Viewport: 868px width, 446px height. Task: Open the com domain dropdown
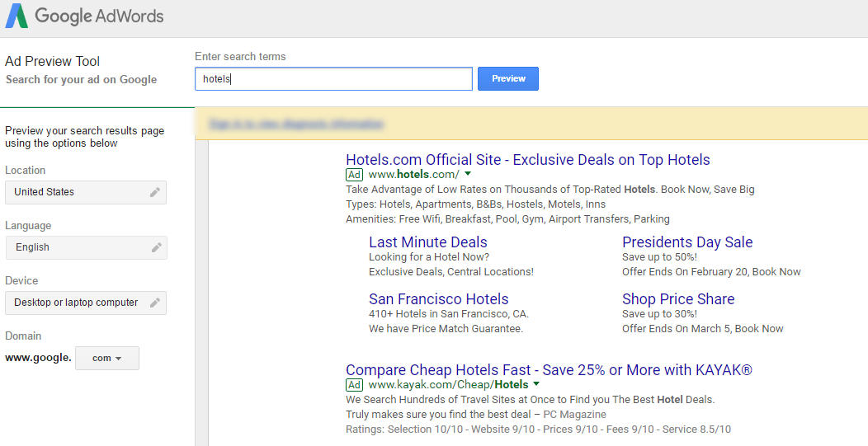click(x=107, y=358)
